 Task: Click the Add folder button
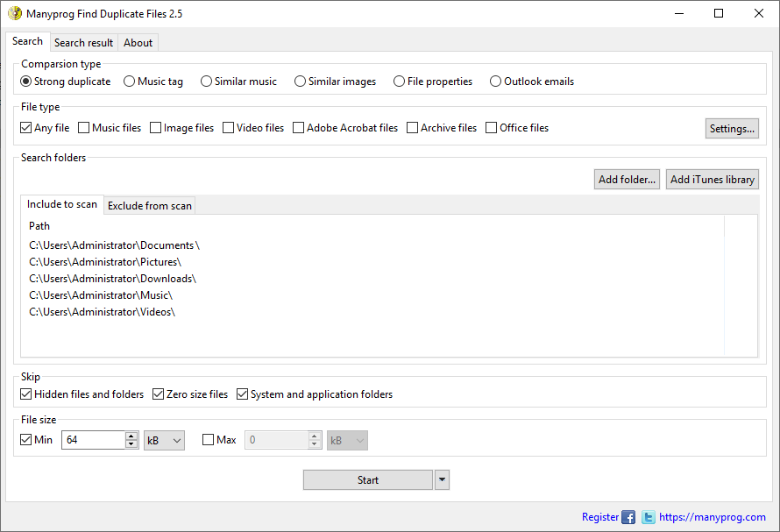pyautogui.click(x=627, y=180)
